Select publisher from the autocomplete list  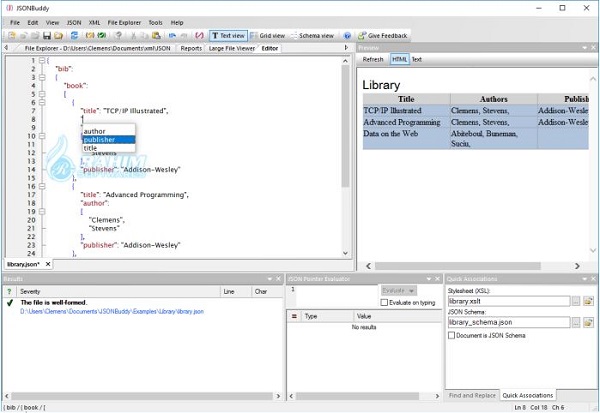pyautogui.click(x=100, y=139)
